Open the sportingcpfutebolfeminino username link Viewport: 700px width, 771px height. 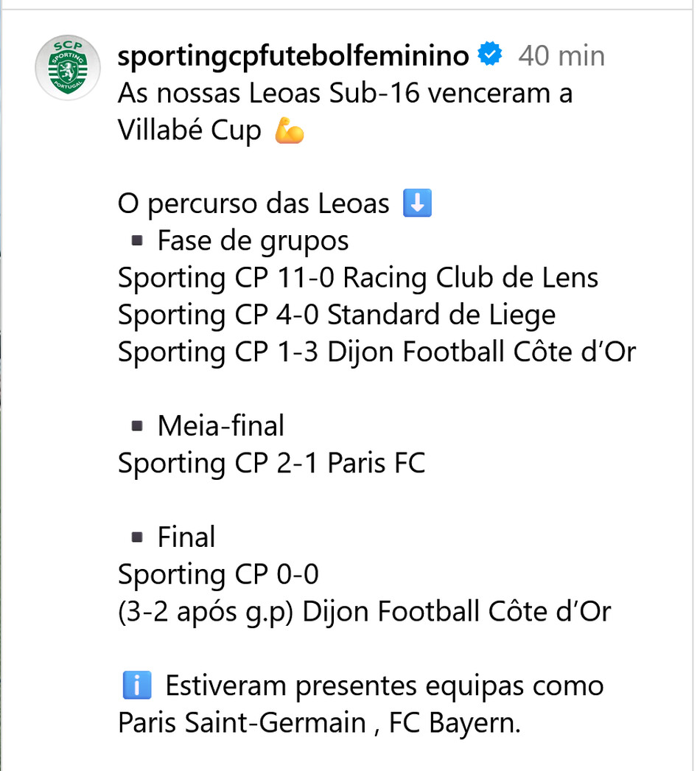(x=293, y=56)
